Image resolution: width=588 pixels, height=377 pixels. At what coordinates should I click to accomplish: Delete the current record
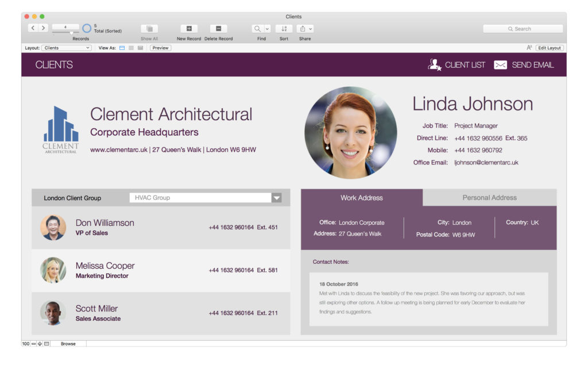218,28
